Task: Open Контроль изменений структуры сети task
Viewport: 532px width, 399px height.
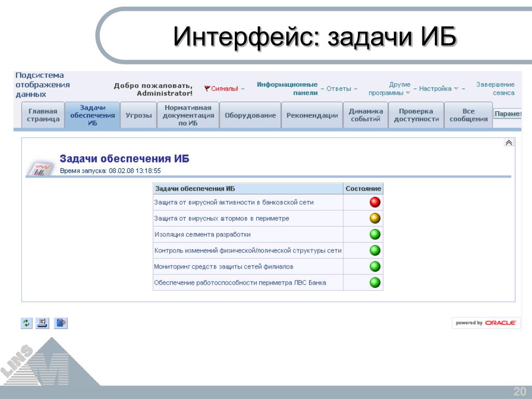Action: [x=248, y=250]
